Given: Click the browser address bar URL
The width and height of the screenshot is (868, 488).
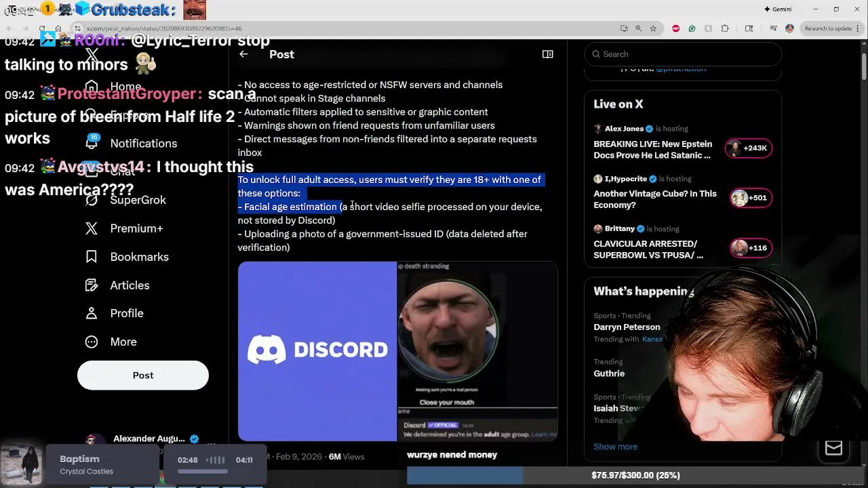Looking at the screenshot, I should [x=164, y=28].
